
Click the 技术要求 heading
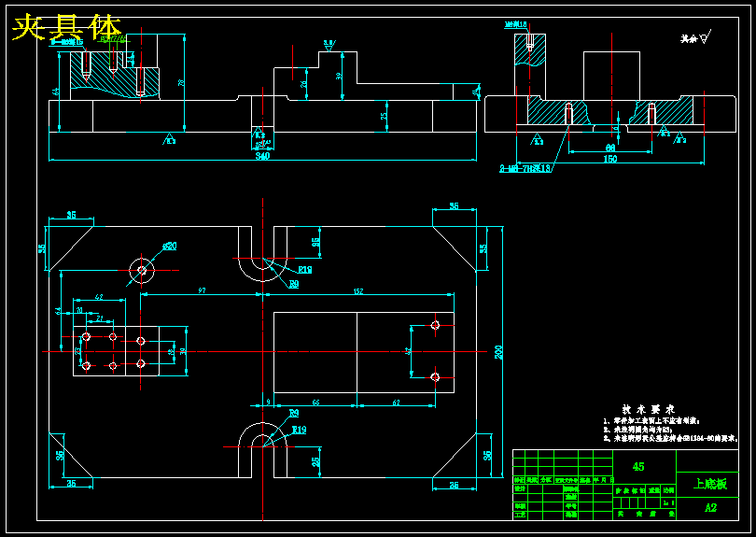click(649, 410)
